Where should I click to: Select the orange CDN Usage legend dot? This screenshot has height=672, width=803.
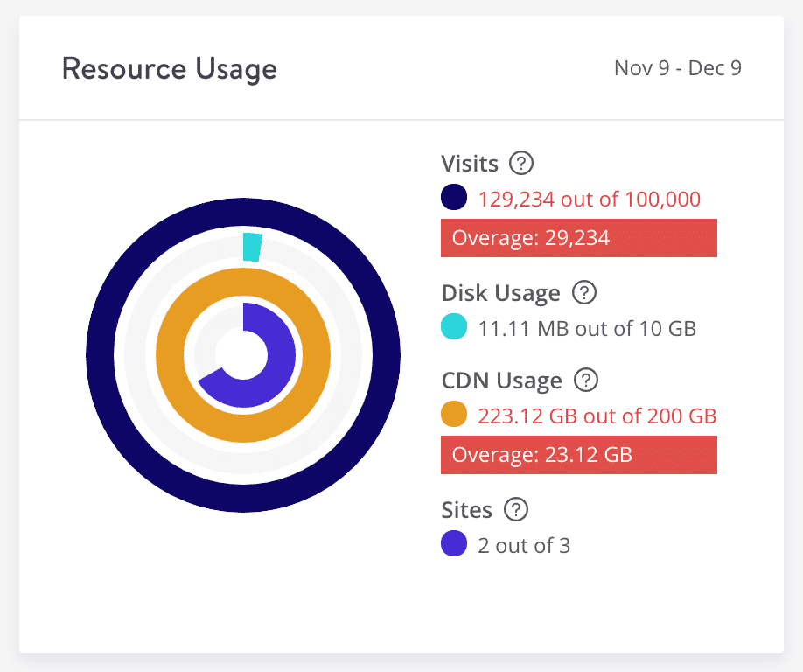pyautogui.click(x=453, y=414)
